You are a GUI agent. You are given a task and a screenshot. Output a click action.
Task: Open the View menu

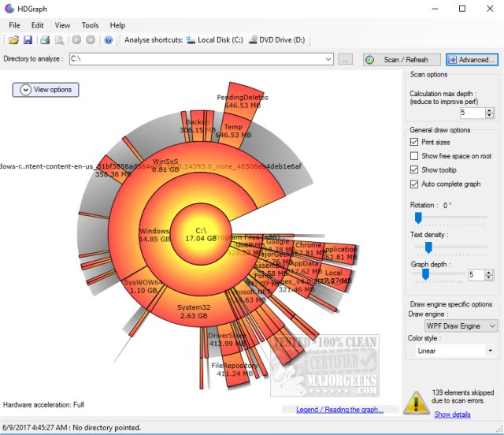click(x=62, y=25)
